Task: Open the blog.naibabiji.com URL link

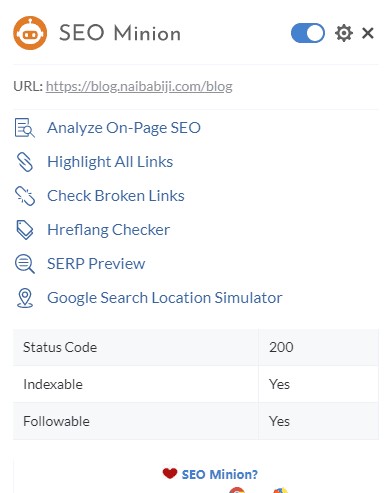Action: pos(139,86)
